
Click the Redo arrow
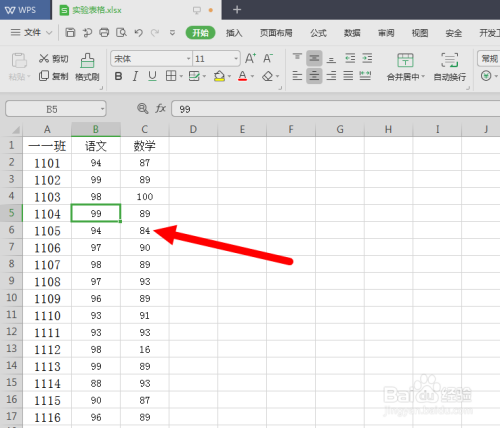click(155, 33)
